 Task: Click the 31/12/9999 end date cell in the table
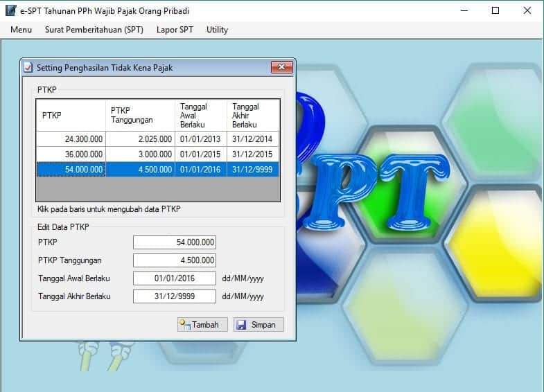[x=253, y=170]
